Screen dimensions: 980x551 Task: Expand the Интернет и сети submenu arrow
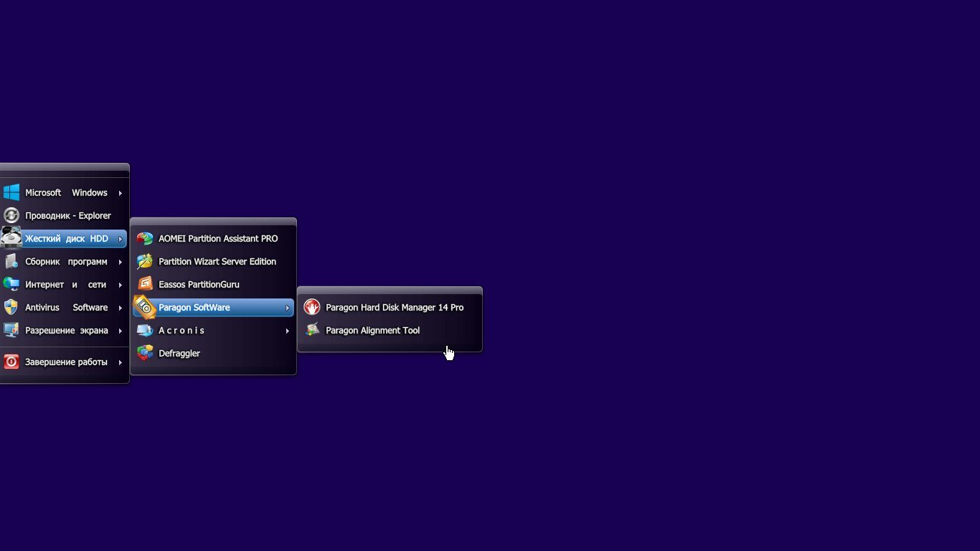click(121, 285)
